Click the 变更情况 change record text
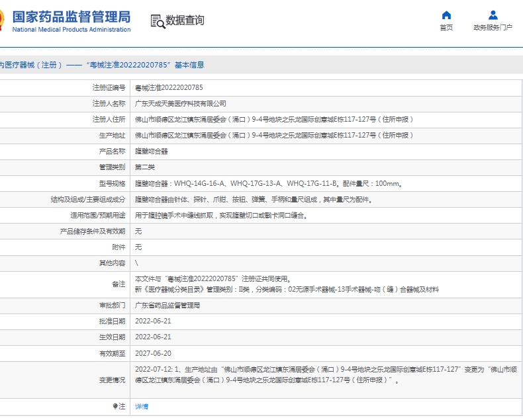 coord(326,374)
